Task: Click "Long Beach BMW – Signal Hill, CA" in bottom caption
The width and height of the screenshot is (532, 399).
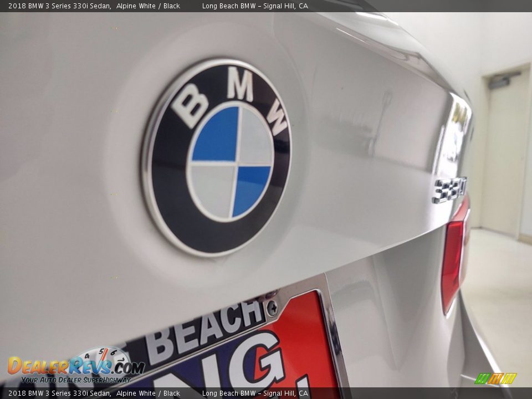Action: (x=255, y=393)
